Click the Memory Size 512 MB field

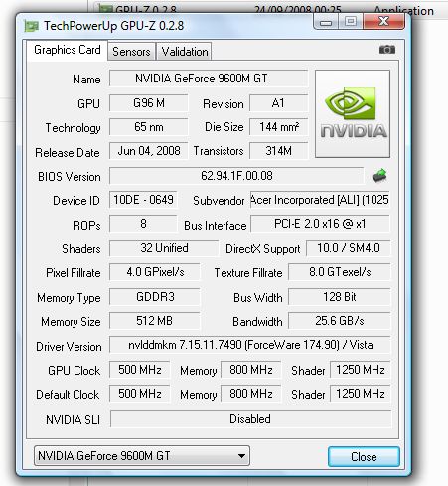(x=155, y=321)
